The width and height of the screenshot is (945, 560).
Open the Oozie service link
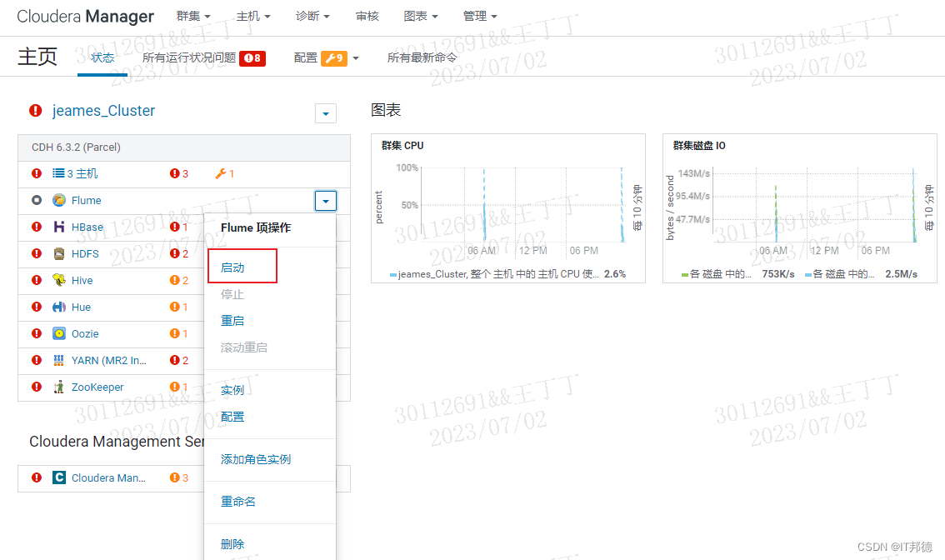pos(85,333)
